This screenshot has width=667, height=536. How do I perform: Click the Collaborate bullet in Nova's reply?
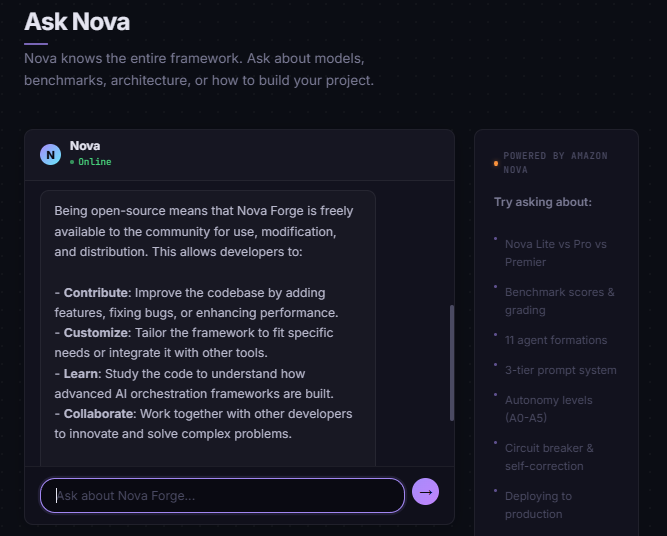pyautogui.click(x=98, y=414)
